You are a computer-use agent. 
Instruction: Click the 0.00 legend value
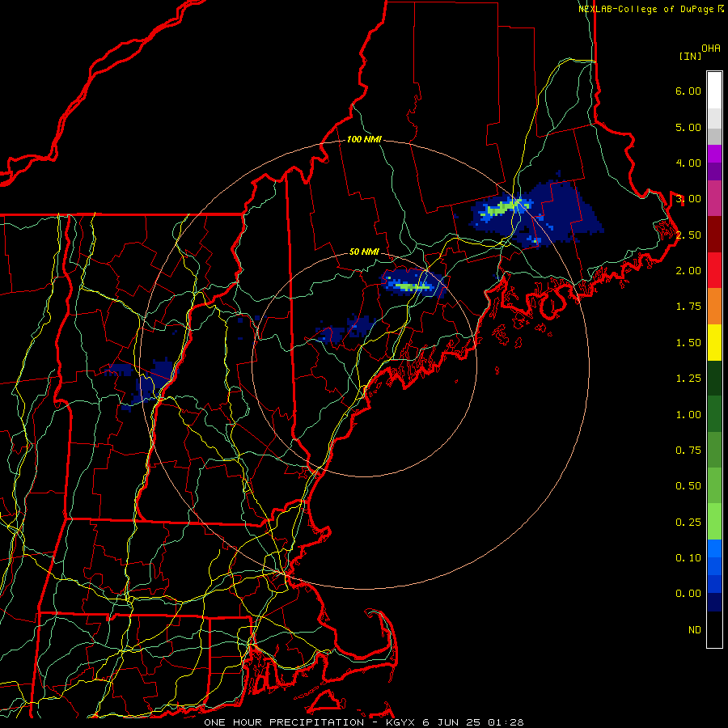point(688,594)
